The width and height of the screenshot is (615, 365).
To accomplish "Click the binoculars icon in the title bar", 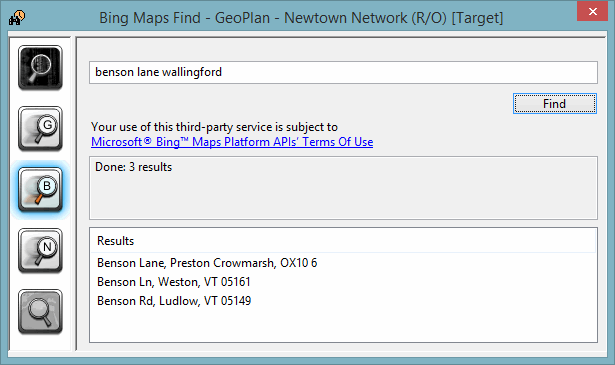I will [17, 18].
